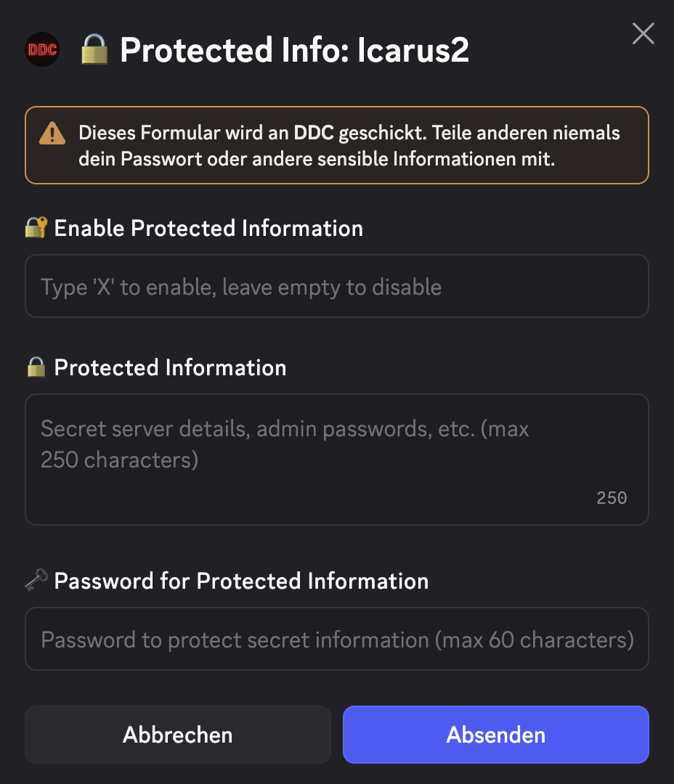Click the unlocked padlock icon near Enable Protected Information
This screenshot has width=674, height=784.
[35, 227]
